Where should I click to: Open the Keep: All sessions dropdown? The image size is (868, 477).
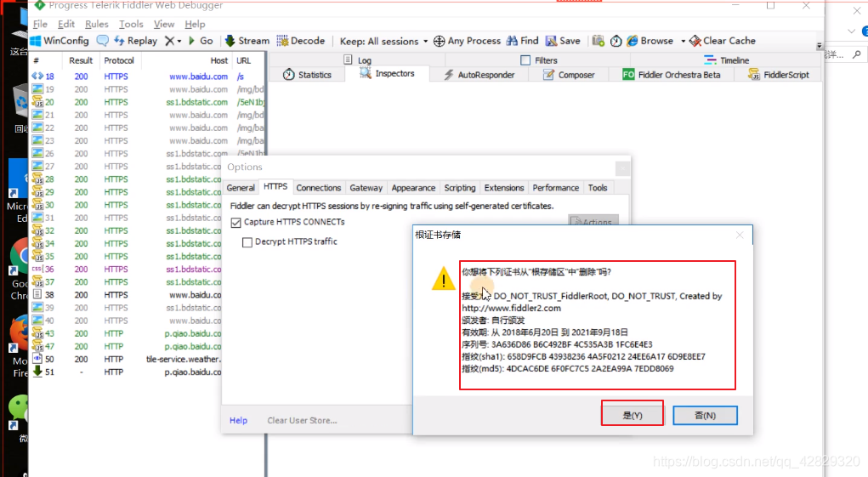pos(383,42)
